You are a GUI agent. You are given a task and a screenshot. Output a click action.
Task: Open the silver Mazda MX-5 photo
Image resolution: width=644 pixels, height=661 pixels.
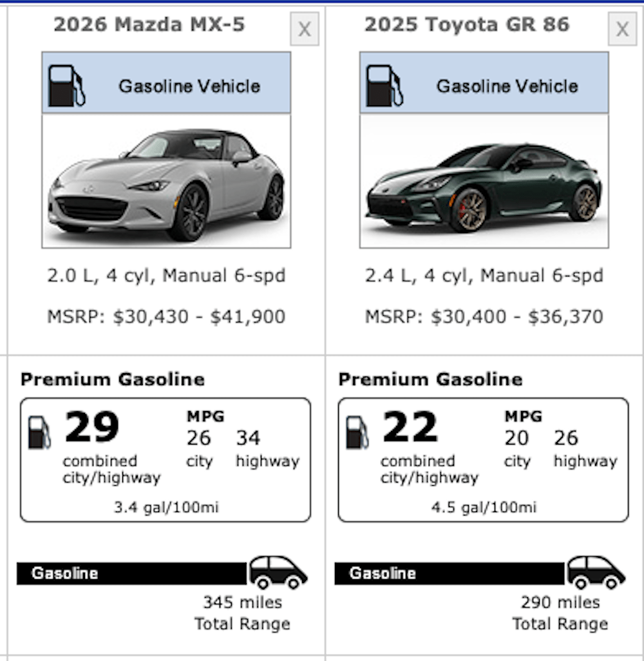[x=166, y=181]
